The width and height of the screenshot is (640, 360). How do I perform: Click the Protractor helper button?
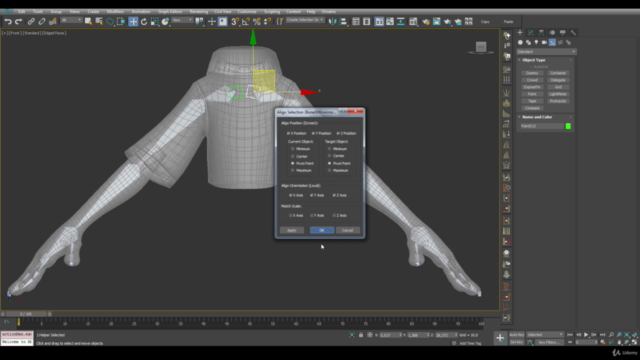click(x=558, y=101)
